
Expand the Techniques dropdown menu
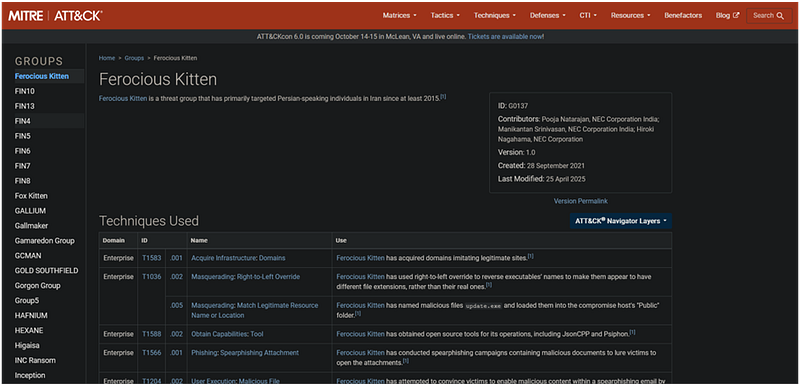[x=494, y=15]
